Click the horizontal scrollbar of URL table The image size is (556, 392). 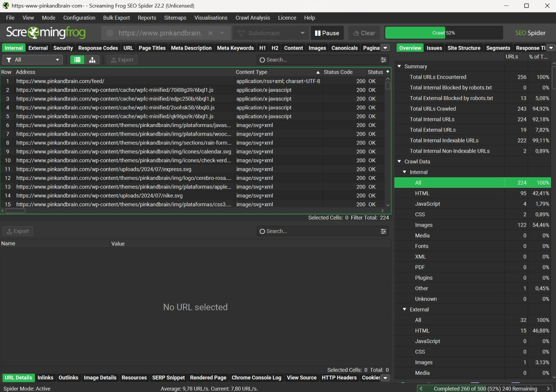(x=16, y=211)
